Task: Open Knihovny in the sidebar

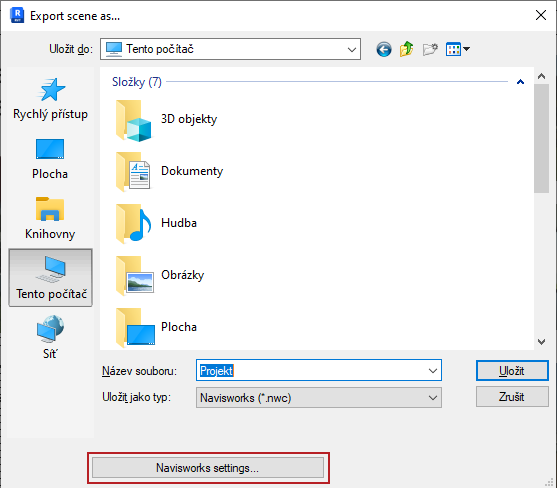Action: (x=50, y=219)
